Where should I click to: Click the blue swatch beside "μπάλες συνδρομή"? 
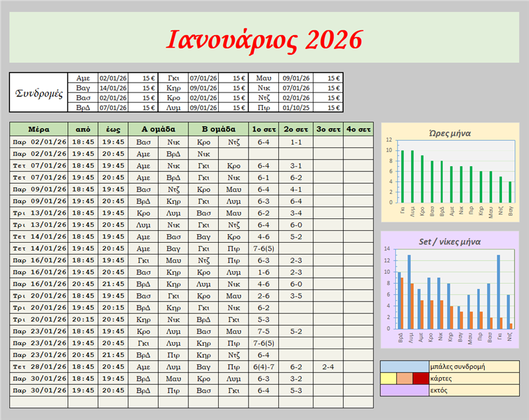pyautogui.click(x=405, y=366)
